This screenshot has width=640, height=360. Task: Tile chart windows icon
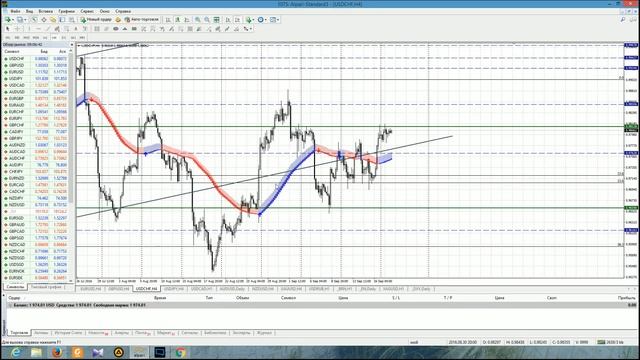216,20
